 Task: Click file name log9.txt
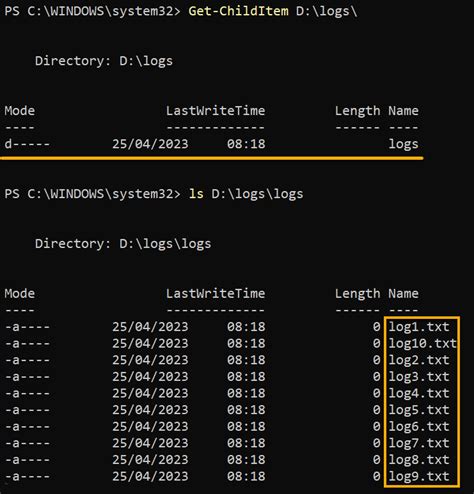click(419, 477)
